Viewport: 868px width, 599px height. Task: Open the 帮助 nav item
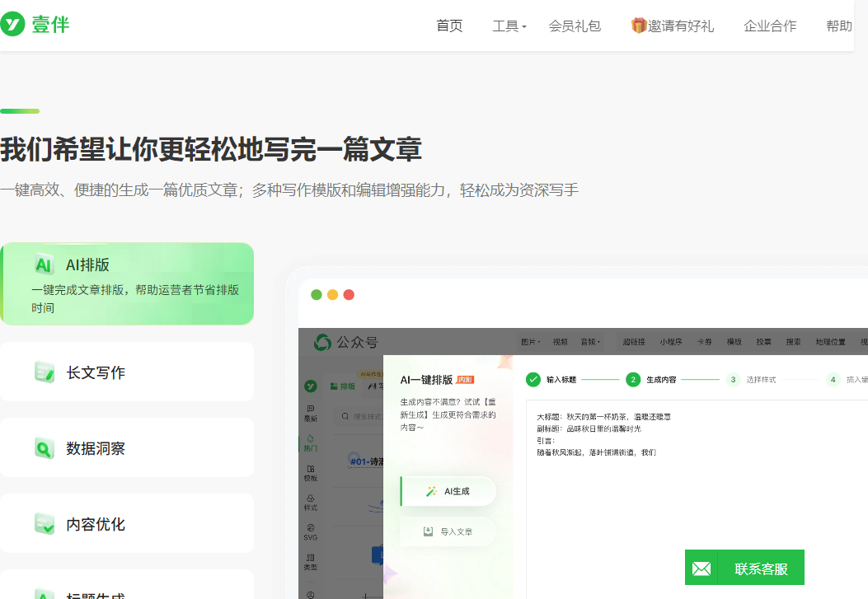tap(838, 26)
